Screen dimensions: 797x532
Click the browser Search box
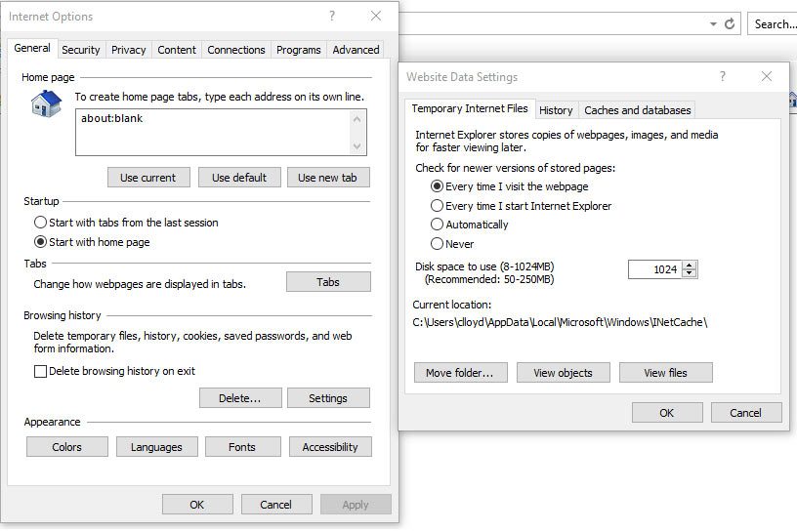pos(773,23)
